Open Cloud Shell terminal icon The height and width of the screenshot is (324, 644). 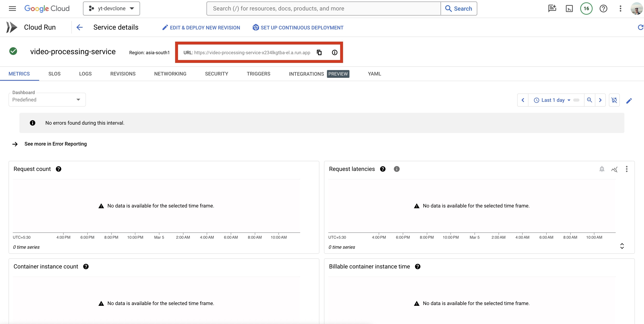[x=569, y=9]
